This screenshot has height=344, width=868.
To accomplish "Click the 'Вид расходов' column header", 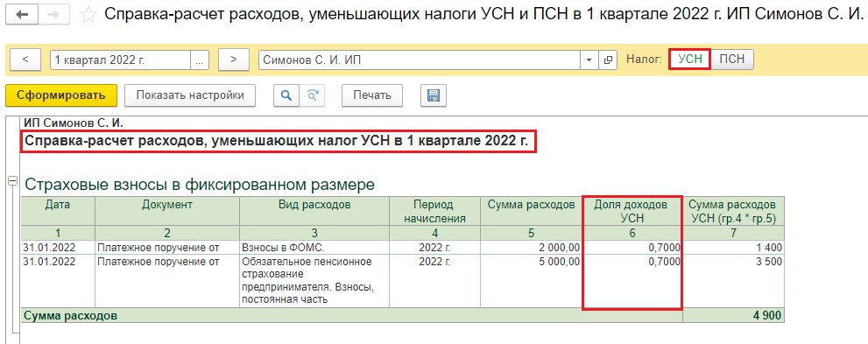I will click(314, 211).
